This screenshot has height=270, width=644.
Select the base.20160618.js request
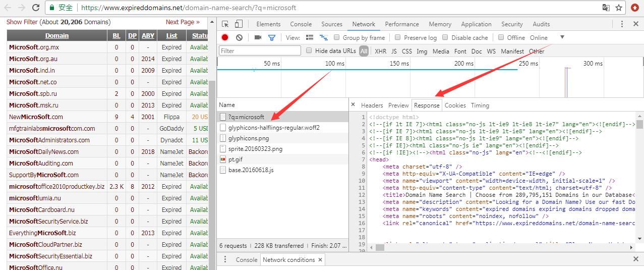[x=283, y=170]
